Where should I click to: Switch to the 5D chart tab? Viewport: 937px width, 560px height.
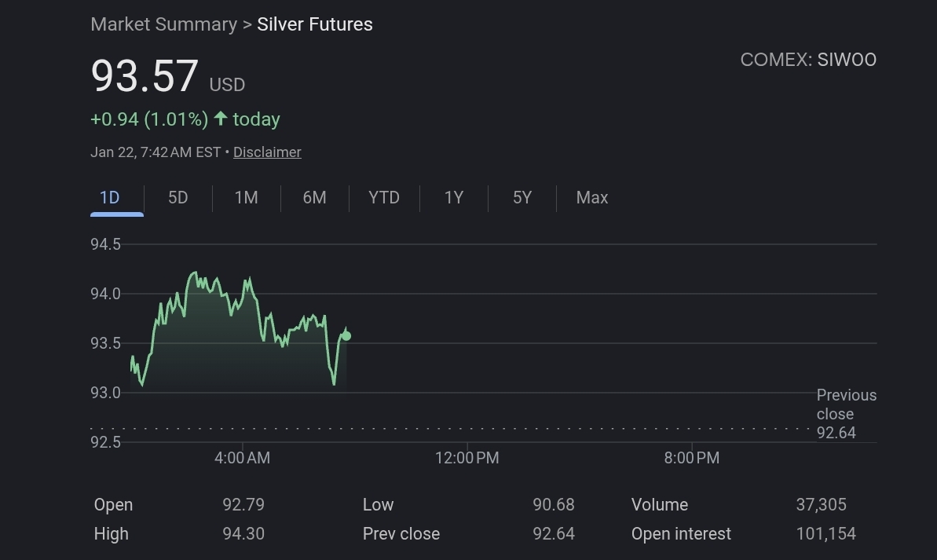pyautogui.click(x=178, y=198)
